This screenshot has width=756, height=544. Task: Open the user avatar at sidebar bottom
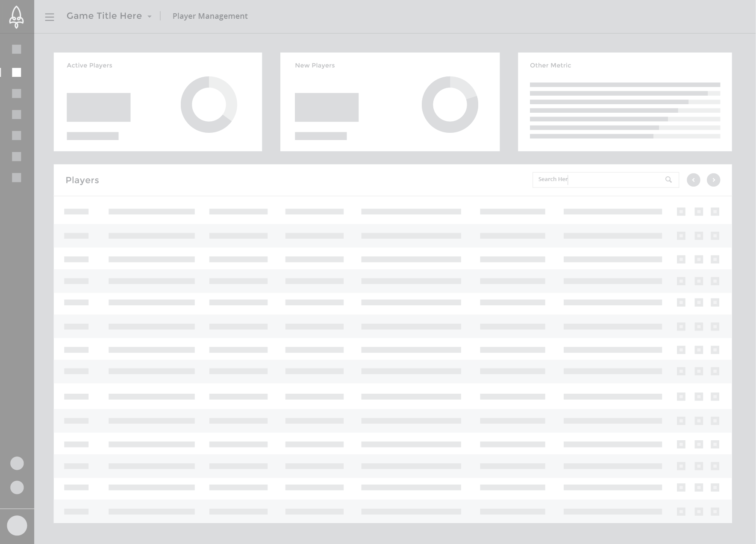[x=17, y=525]
